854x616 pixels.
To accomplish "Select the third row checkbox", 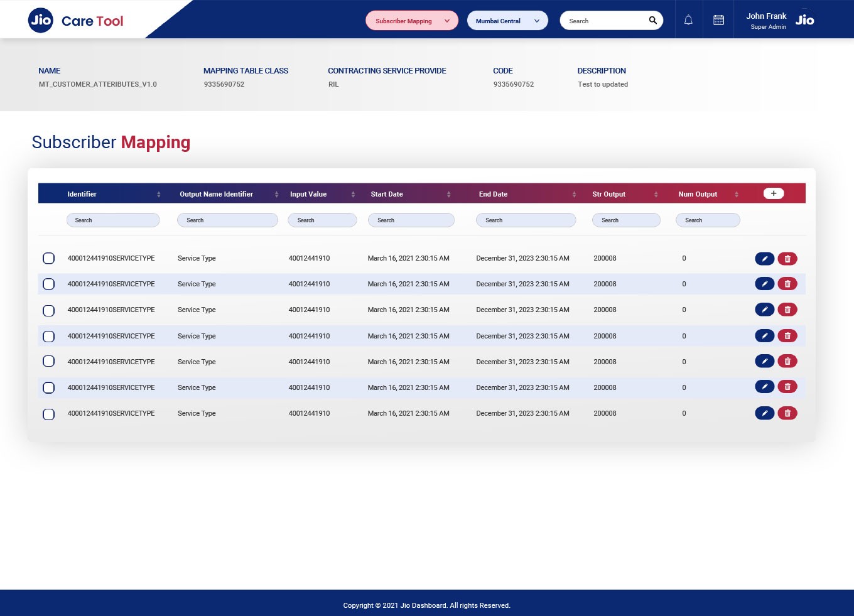I will point(48,310).
